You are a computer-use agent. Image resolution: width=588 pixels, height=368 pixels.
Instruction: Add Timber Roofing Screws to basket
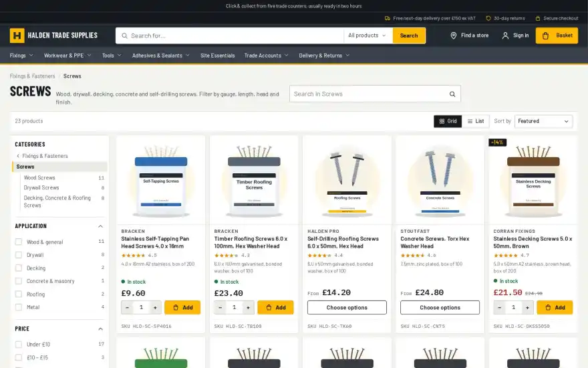[x=275, y=308]
